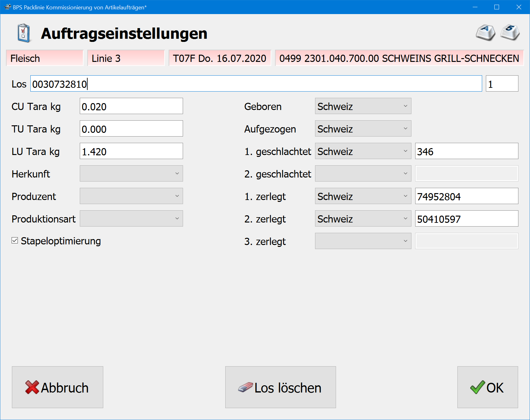530x420 pixels.
Task: Select the 1. zerlegt number field 74952804
Action: pos(466,196)
